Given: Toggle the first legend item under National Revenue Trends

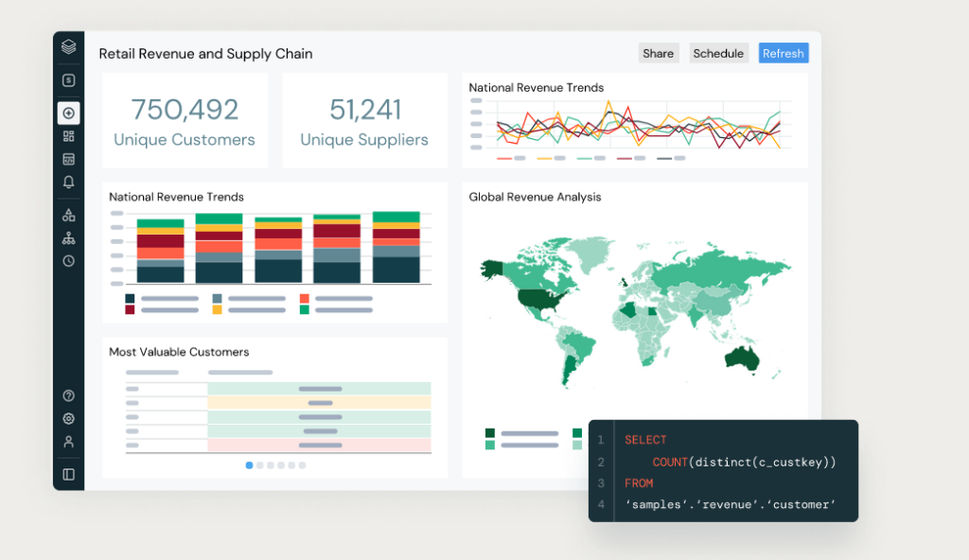Looking at the screenshot, I should (x=511, y=159).
